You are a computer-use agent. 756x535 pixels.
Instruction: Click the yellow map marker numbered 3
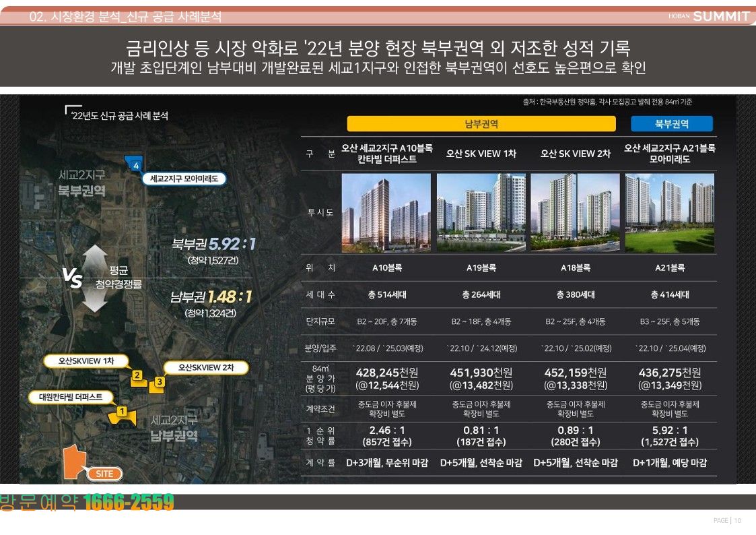click(158, 383)
